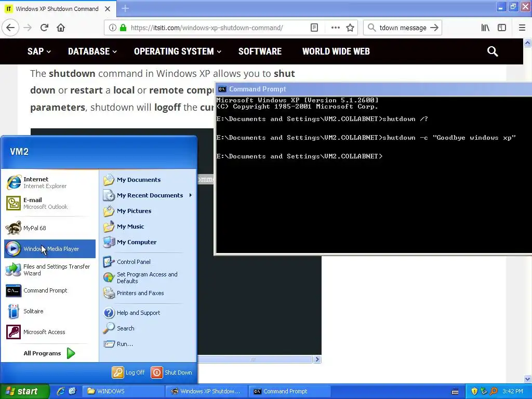The width and height of the screenshot is (532, 399).
Task: Toggle the browser sidebar
Action: (502, 28)
